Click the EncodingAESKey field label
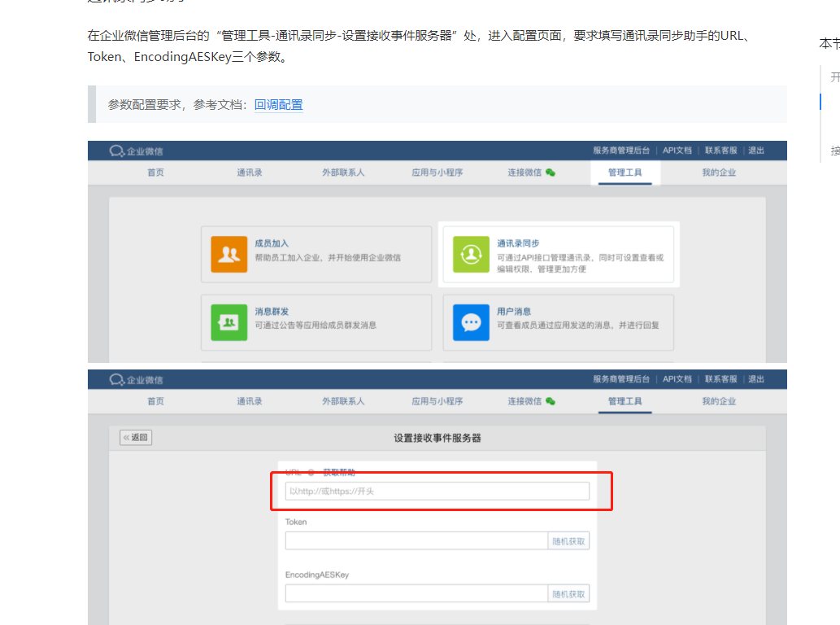The image size is (840, 625). pos(317,575)
